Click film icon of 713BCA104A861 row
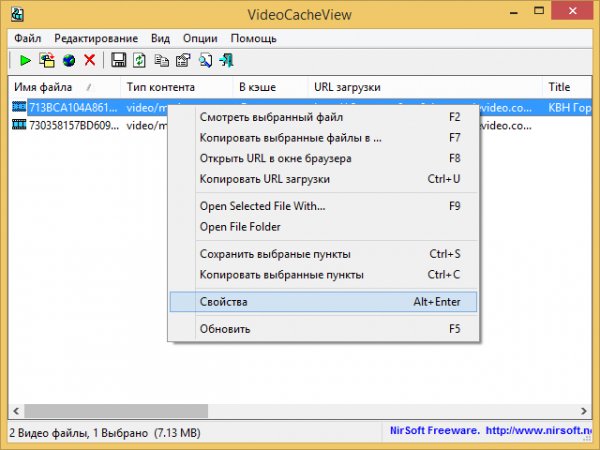 [19, 106]
